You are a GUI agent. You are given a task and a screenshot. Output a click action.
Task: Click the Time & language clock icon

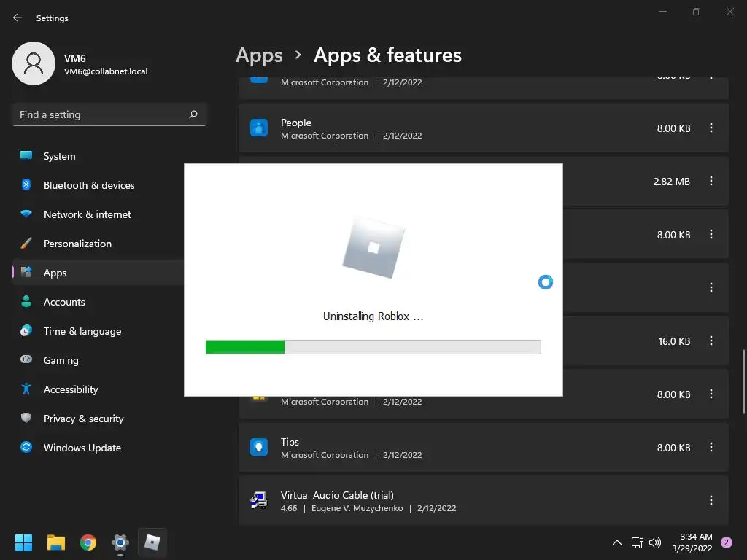26,330
